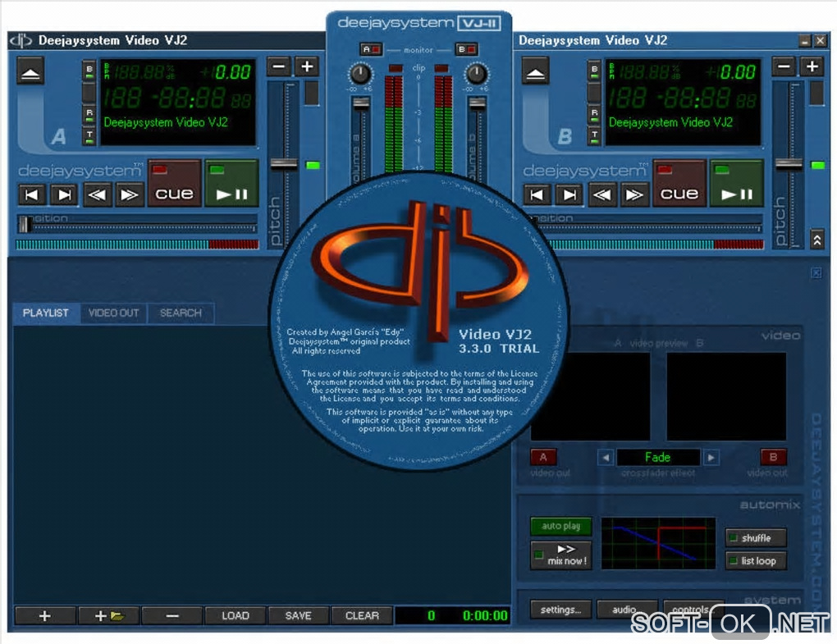Viewport: 837px width, 644px height.
Task: Skip to previous track on deck A
Action: (x=31, y=194)
